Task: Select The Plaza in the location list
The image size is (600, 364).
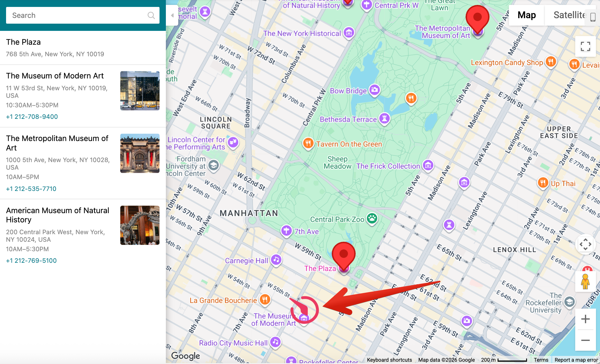Action: coord(83,48)
